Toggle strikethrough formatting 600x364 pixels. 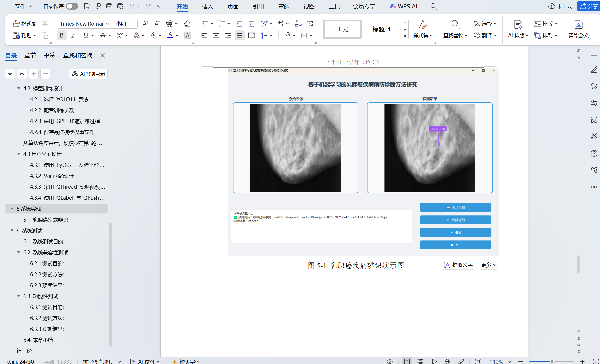103,35
